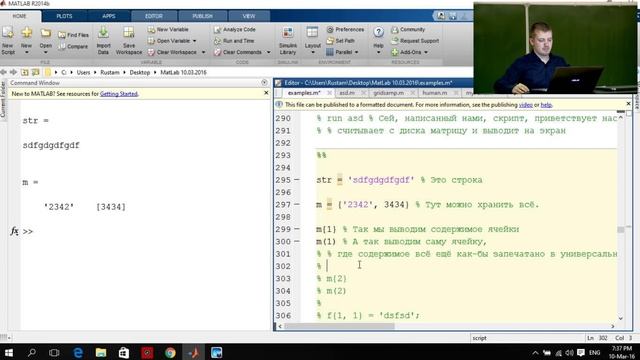The height and width of the screenshot is (360, 640).
Task: Click Set Path
Action: tap(340, 41)
